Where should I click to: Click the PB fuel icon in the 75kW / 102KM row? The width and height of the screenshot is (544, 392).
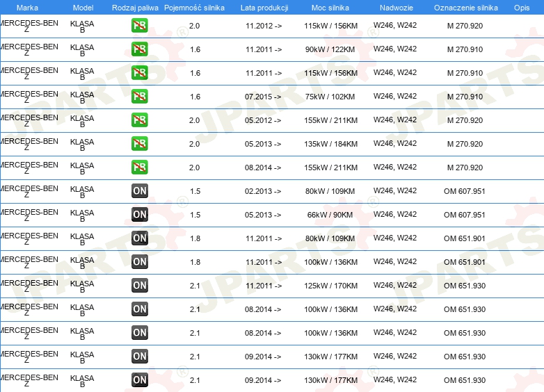click(140, 97)
